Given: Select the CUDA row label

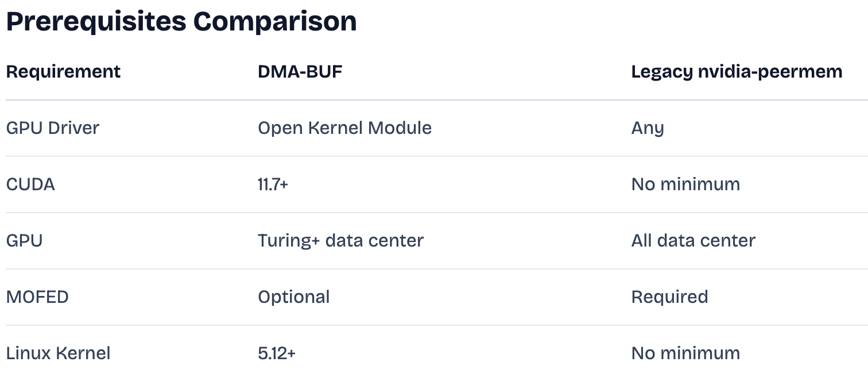Looking at the screenshot, I should 30,184.
